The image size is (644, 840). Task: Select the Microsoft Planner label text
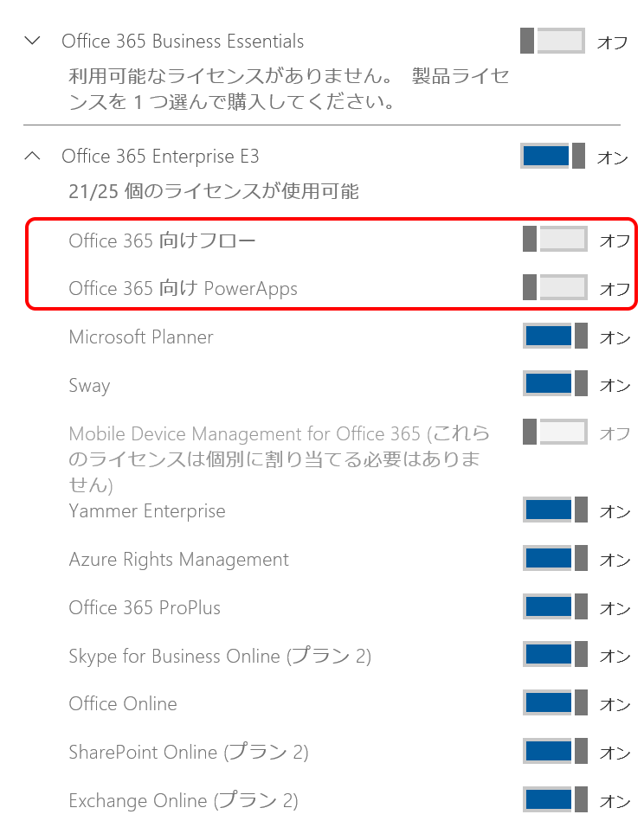tap(141, 337)
